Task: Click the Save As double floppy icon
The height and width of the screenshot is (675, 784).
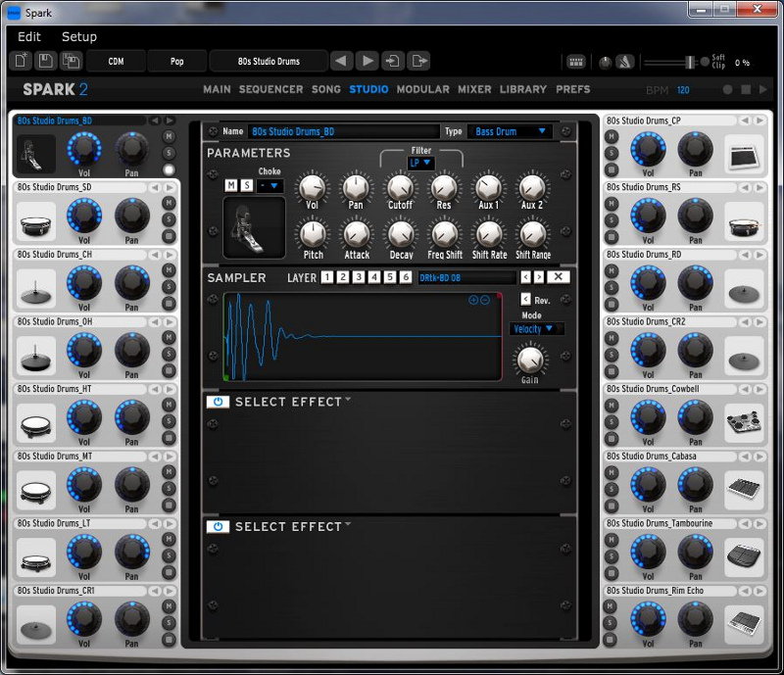Action: pos(71,61)
